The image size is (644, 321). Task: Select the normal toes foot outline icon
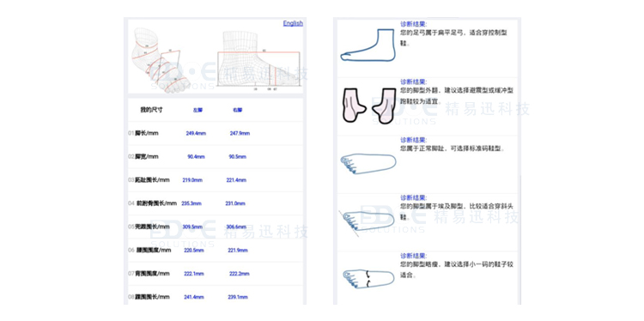coord(368,164)
